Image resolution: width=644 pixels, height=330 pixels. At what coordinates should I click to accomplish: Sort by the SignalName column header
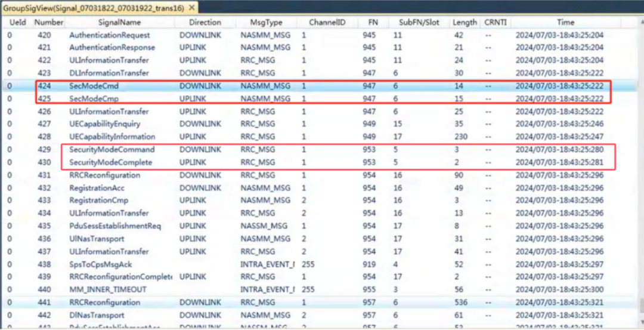119,22
